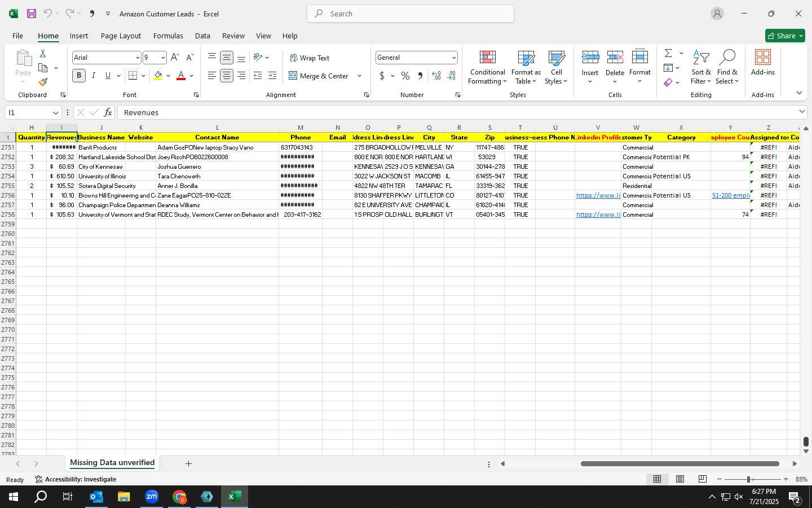The height and width of the screenshot is (508, 812).
Task: Increase font size with the larger A icon
Action: [175, 58]
